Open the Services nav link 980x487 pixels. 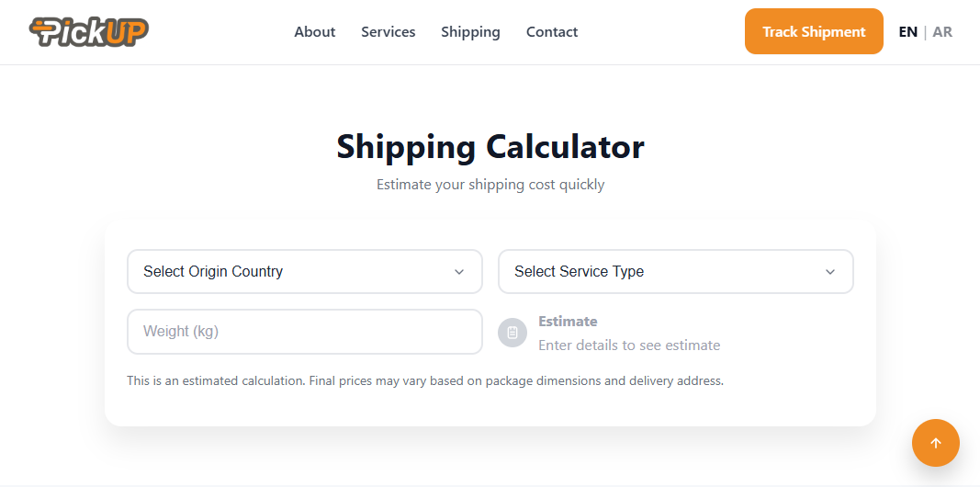388,32
